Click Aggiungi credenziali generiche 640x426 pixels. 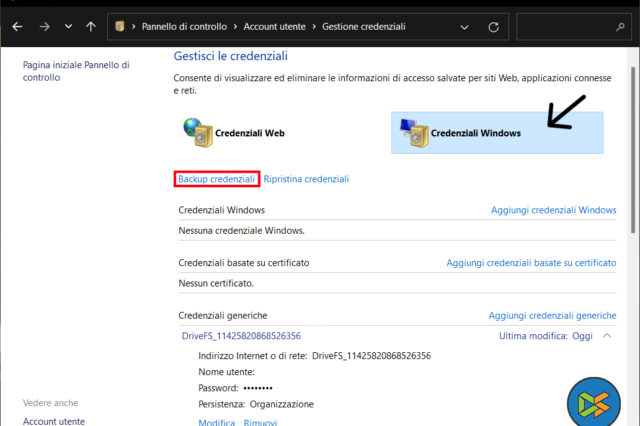(x=552, y=315)
